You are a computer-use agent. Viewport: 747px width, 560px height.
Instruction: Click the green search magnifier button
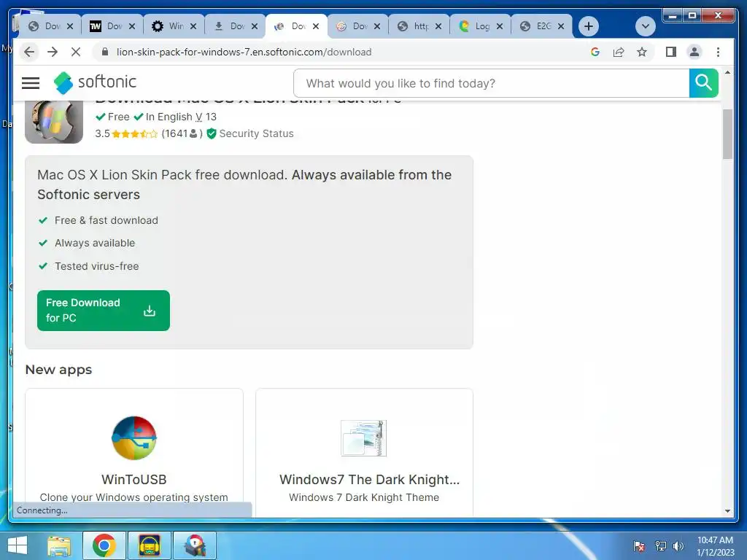703,83
